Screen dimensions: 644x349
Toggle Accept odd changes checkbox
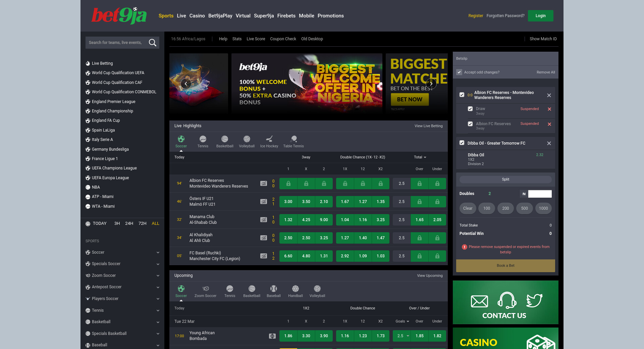459,72
